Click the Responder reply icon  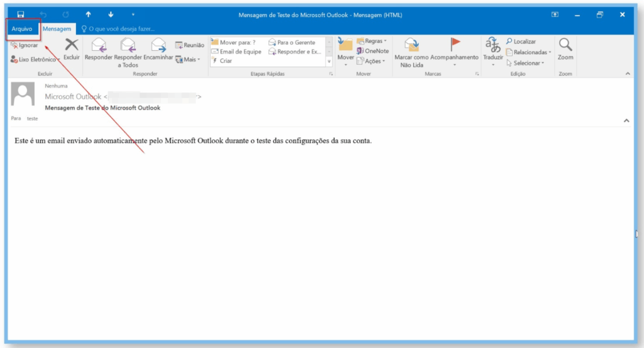pyautogui.click(x=98, y=46)
